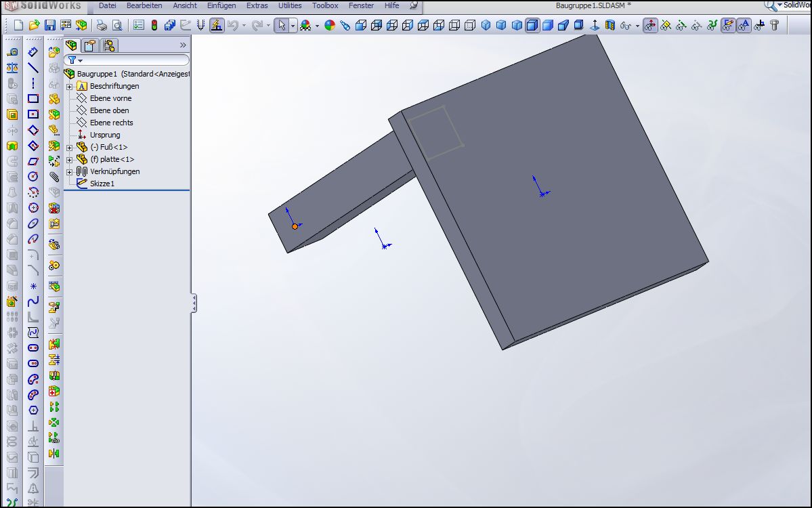Expand the Fuß<1> component node
812x508 pixels.
[x=69, y=147]
